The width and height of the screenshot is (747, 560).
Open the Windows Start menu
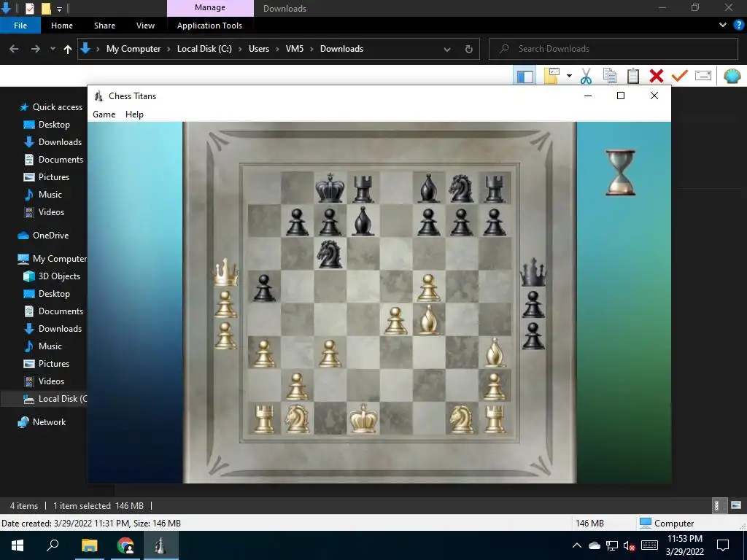(x=18, y=545)
